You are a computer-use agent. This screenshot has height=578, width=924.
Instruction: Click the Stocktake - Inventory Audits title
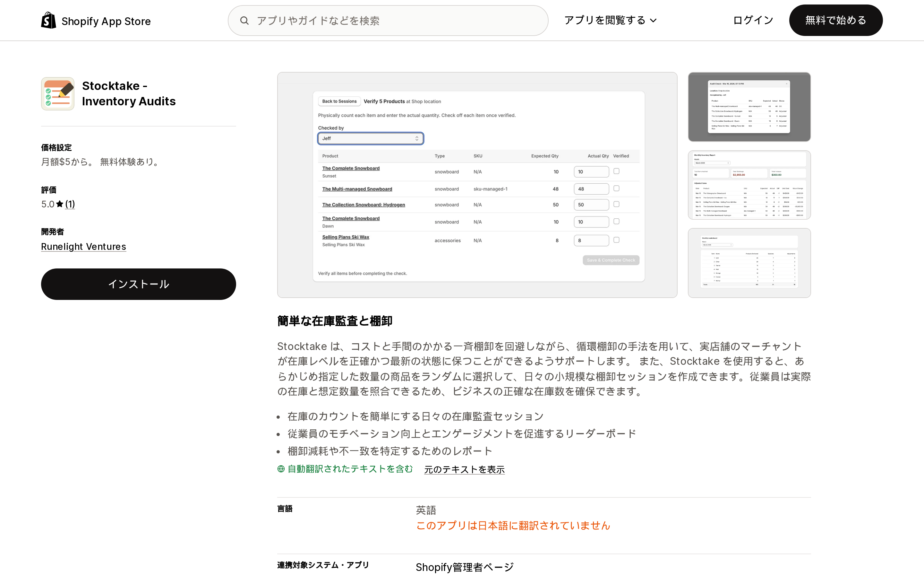(x=129, y=94)
